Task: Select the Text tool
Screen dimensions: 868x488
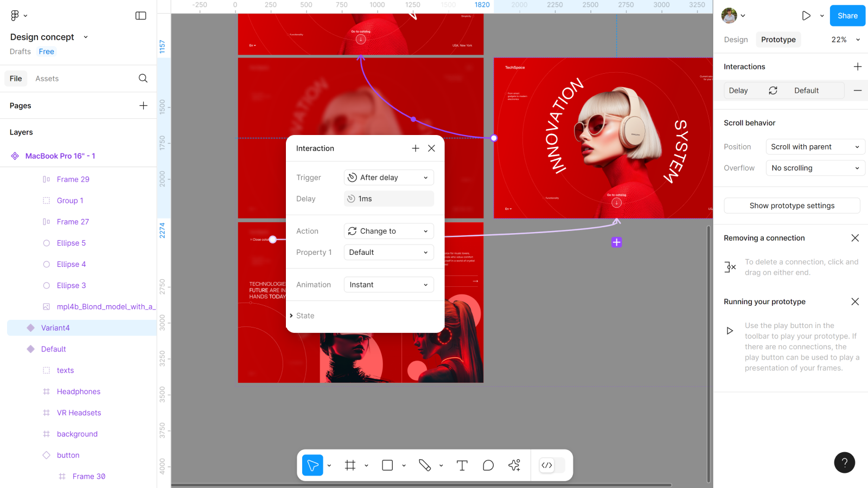Action: (462, 465)
